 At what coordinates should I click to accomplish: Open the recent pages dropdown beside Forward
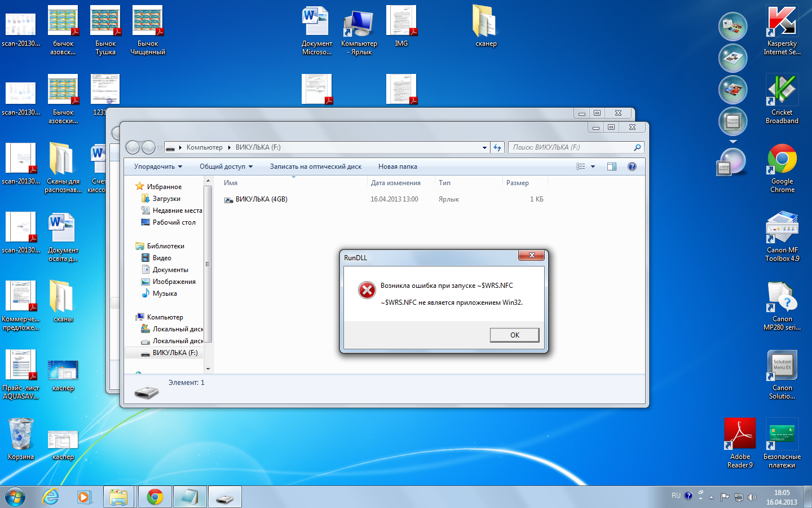160,148
